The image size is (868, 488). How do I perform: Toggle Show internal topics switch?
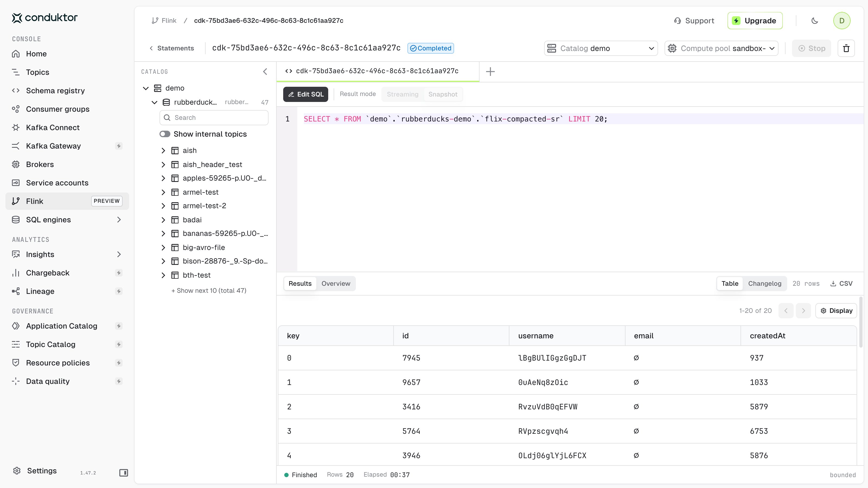pyautogui.click(x=165, y=134)
